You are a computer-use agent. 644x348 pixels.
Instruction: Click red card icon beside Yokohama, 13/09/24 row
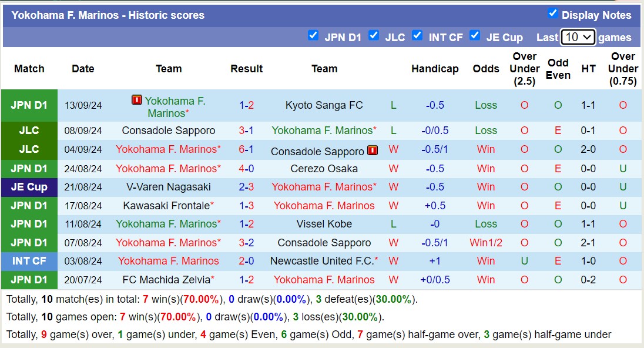[x=137, y=101]
